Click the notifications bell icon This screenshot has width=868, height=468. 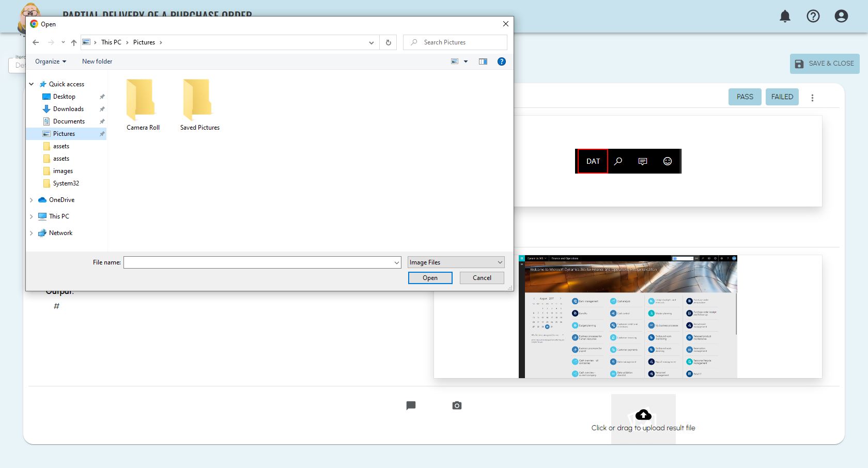coord(785,17)
